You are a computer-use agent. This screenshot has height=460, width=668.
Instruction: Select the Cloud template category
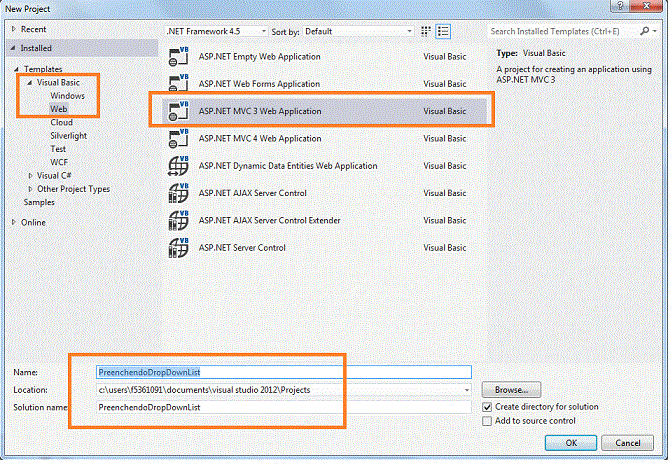point(61,122)
